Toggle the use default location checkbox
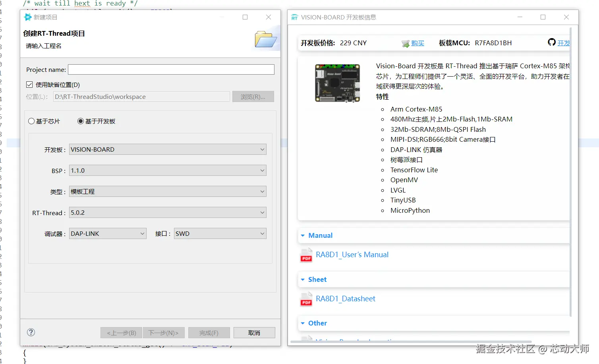Image resolution: width=599 pixels, height=364 pixels. (29, 85)
